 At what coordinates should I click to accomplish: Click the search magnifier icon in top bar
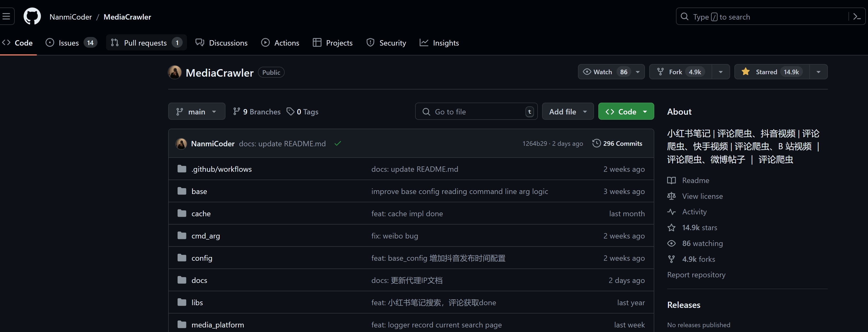pos(684,17)
